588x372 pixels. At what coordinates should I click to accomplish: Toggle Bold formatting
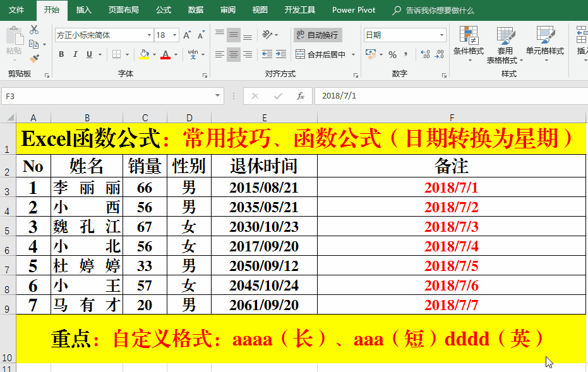[x=61, y=55]
